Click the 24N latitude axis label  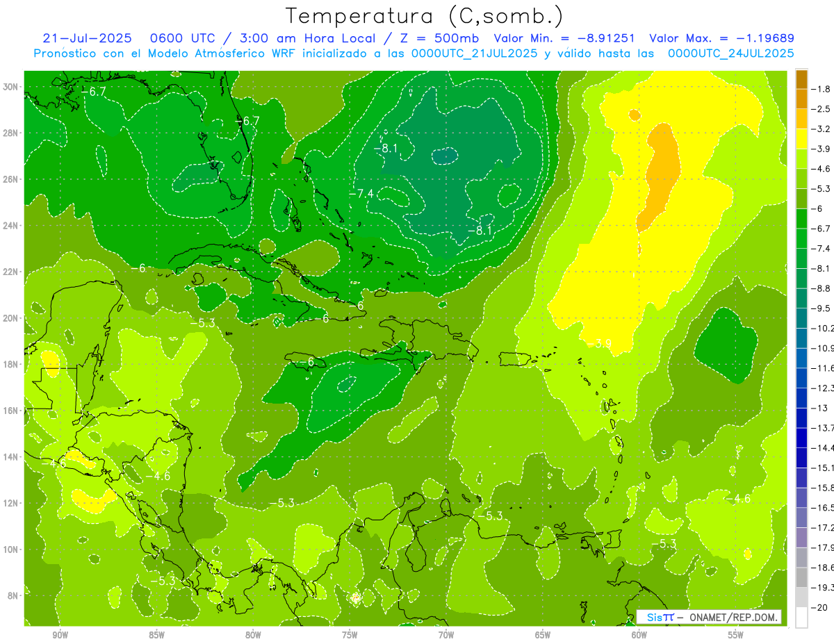(12, 225)
